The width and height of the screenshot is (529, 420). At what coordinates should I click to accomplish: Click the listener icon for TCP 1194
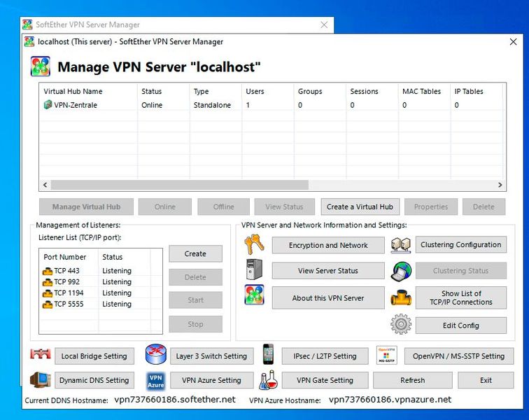[48, 293]
